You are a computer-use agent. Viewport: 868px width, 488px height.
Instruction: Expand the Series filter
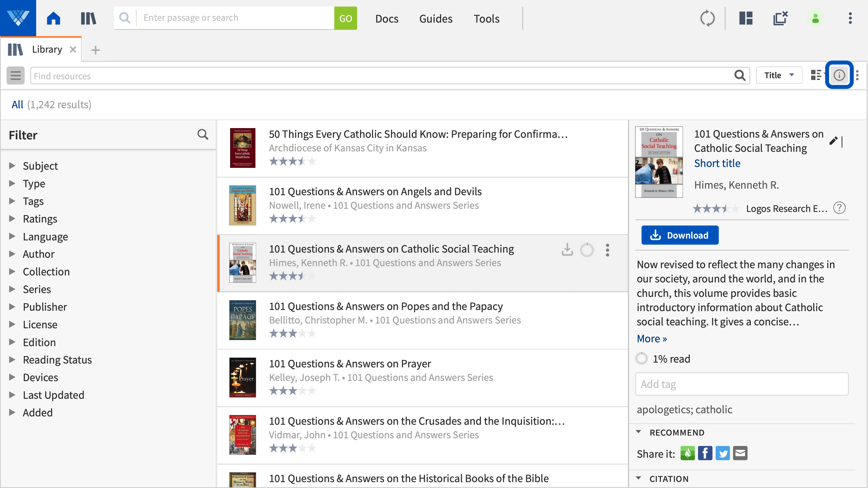point(12,289)
